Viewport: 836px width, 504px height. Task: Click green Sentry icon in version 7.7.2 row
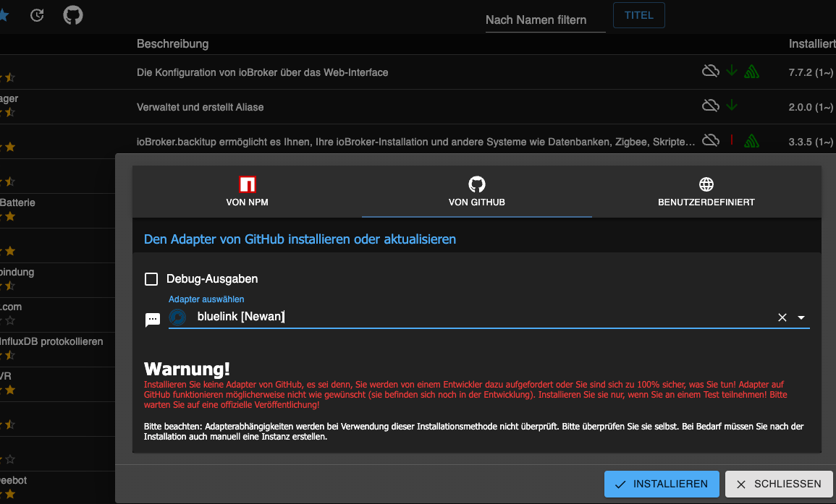[x=751, y=72]
